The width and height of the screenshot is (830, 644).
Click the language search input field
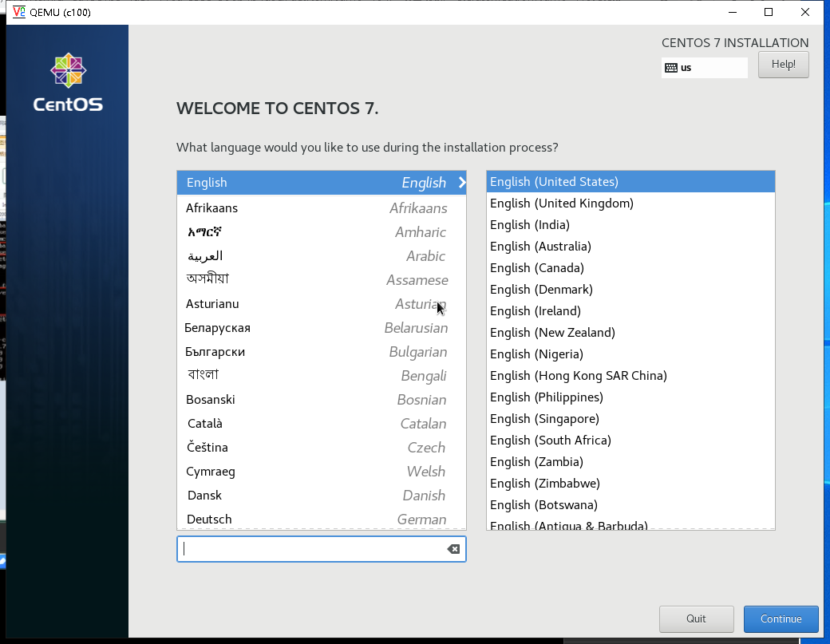322,549
